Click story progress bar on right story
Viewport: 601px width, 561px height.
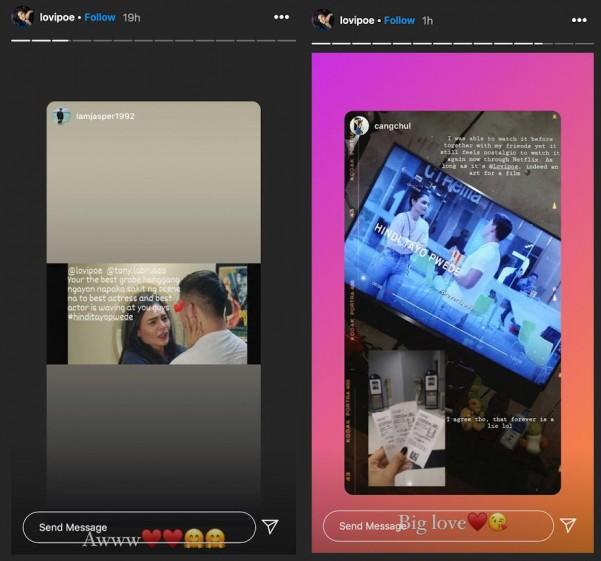pyautogui.click(x=453, y=44)
